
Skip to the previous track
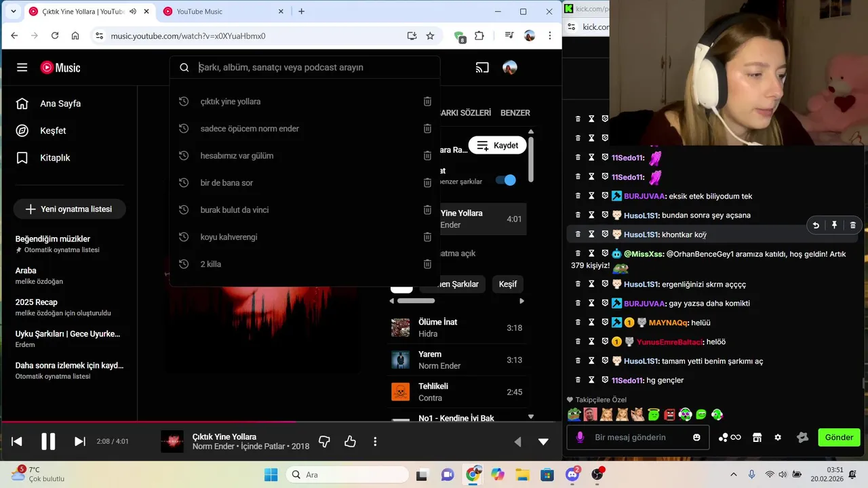coord(17,442)
